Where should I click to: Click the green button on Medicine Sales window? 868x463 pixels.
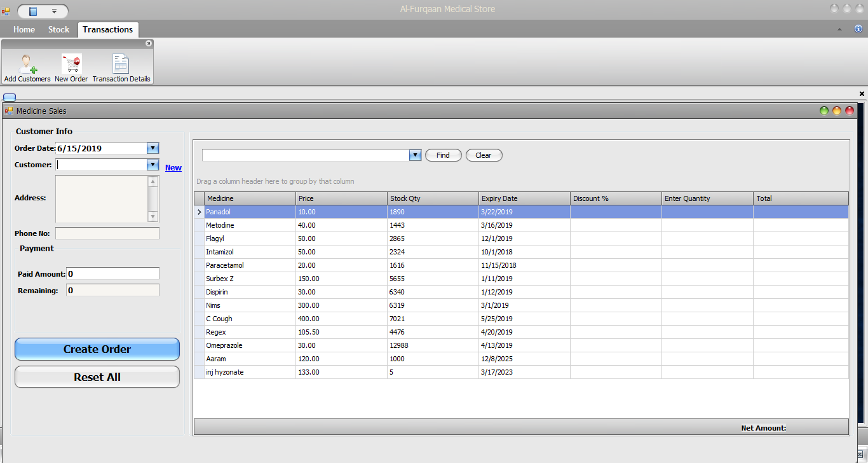pyautogui.click(x=824, y=111)
